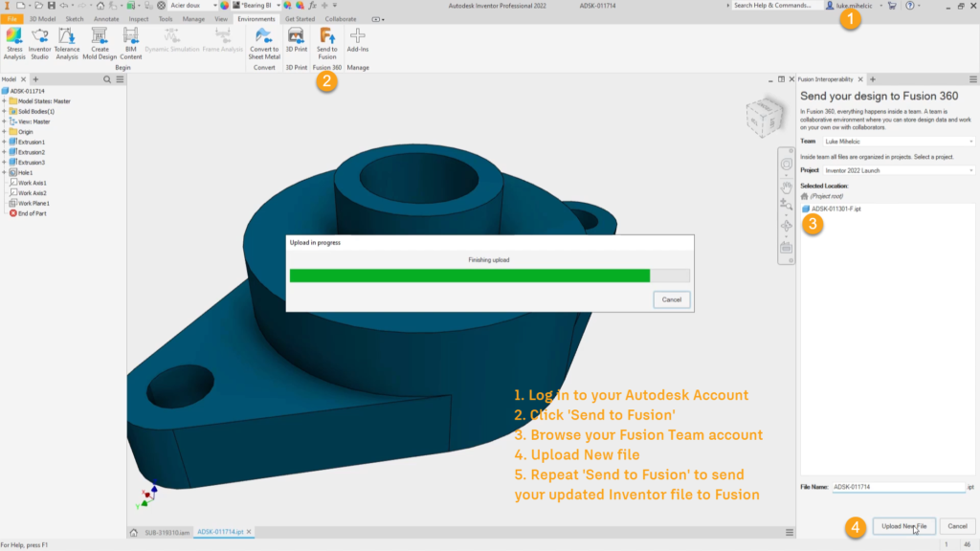The height and width of the screenshot is (551, 980).
Task: Switch to SUB-319310.iam document tab
Action: pos(167,533)
